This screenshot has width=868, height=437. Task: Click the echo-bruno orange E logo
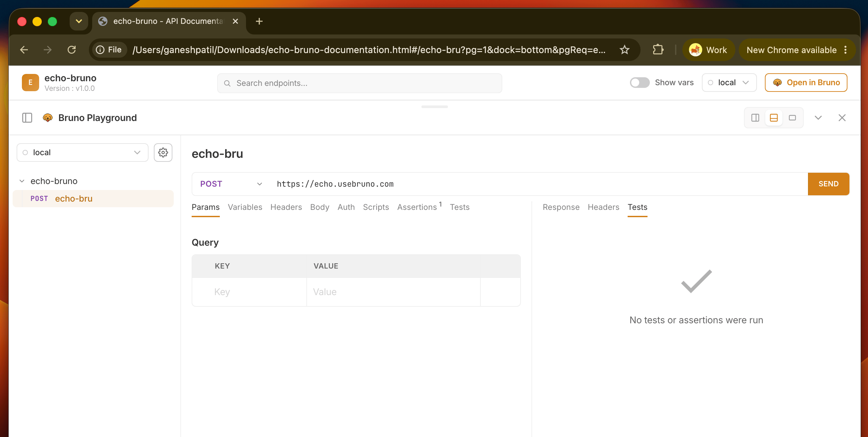pyautogui.click(x=30, y=83)
